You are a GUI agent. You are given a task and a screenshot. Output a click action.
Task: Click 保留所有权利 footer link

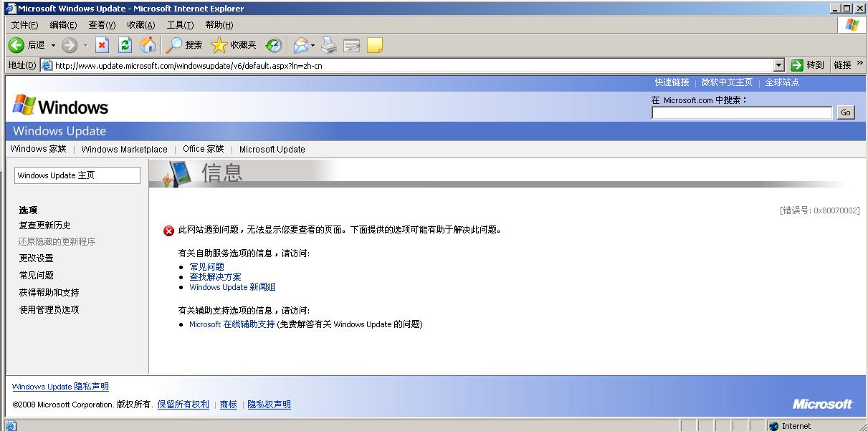[x=183, y=405]
